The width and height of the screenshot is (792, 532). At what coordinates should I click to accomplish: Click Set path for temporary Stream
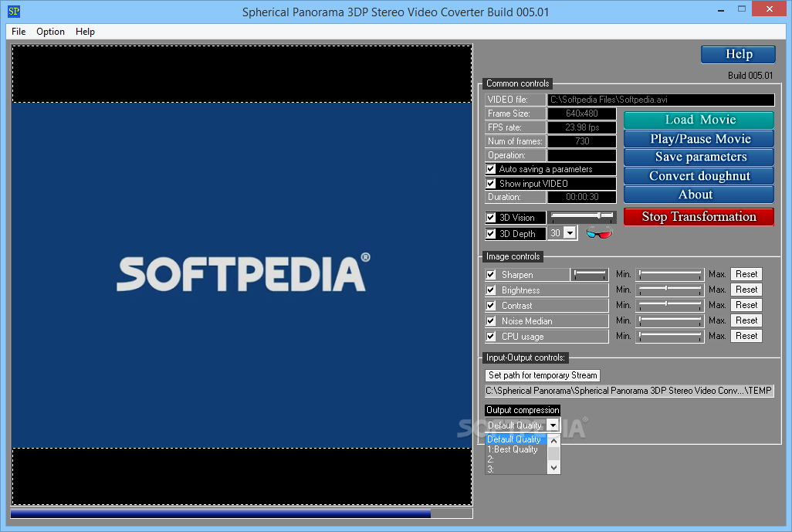coord(543,375)
